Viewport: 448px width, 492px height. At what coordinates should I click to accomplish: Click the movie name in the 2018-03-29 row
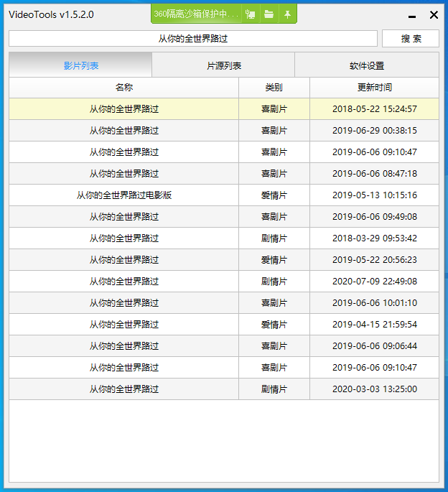point(124,238)
